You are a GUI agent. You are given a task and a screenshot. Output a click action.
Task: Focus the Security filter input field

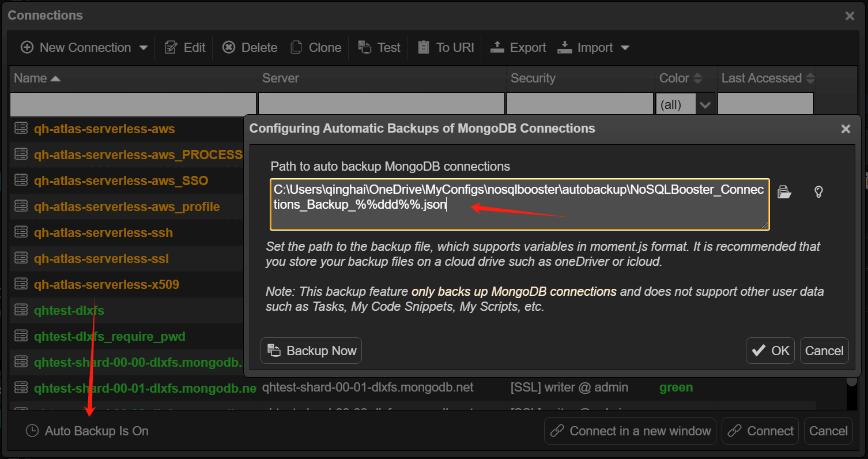580,104
